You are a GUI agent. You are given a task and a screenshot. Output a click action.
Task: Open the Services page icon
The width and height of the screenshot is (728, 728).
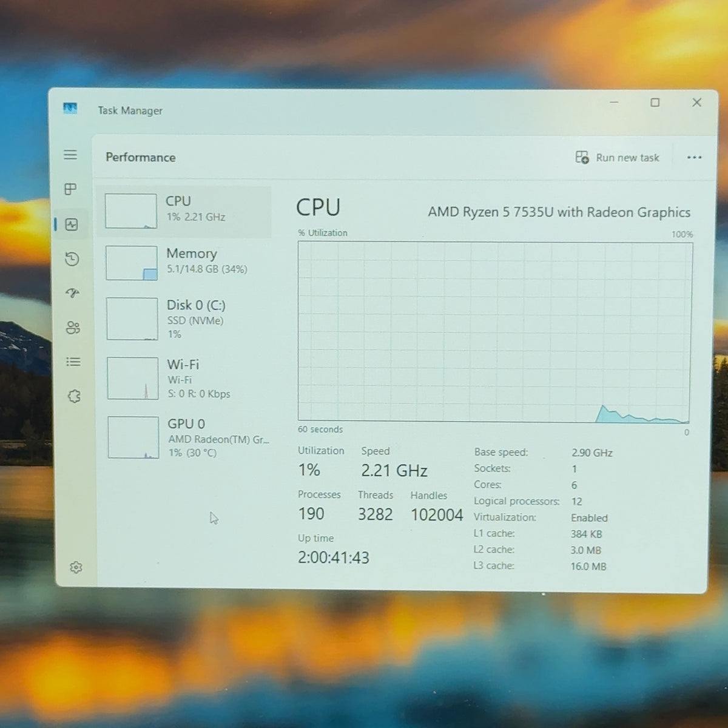click(x=74, y=397)
